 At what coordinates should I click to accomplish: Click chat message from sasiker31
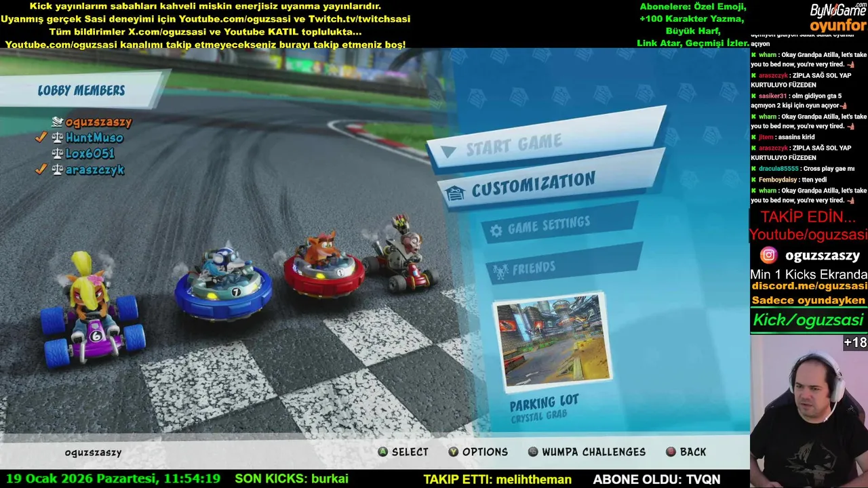800,101
